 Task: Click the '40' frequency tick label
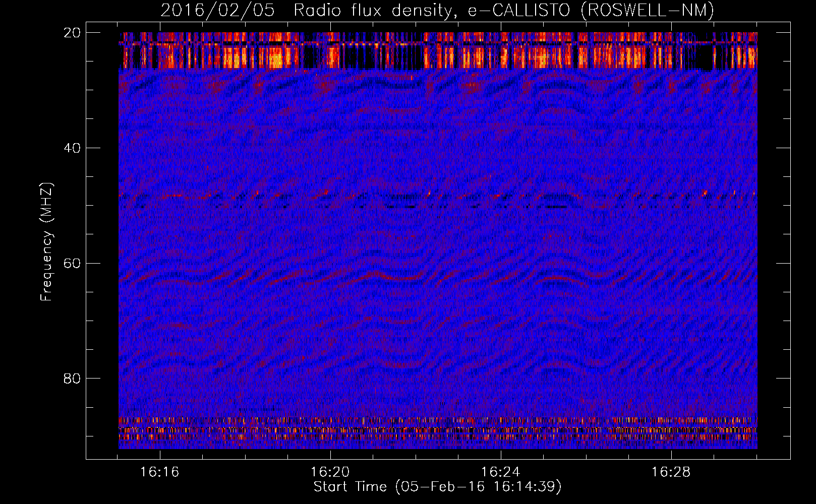click(72, 148)
